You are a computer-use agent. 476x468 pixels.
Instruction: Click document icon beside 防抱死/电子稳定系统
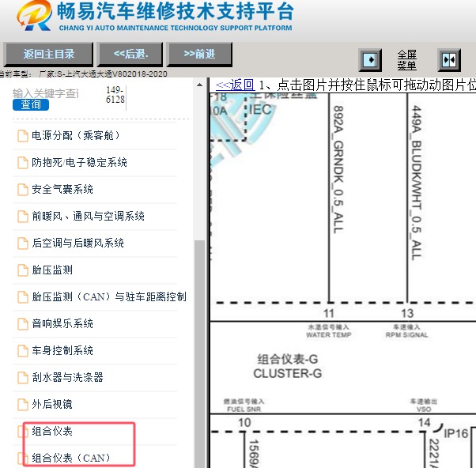[x=23, y=163]
